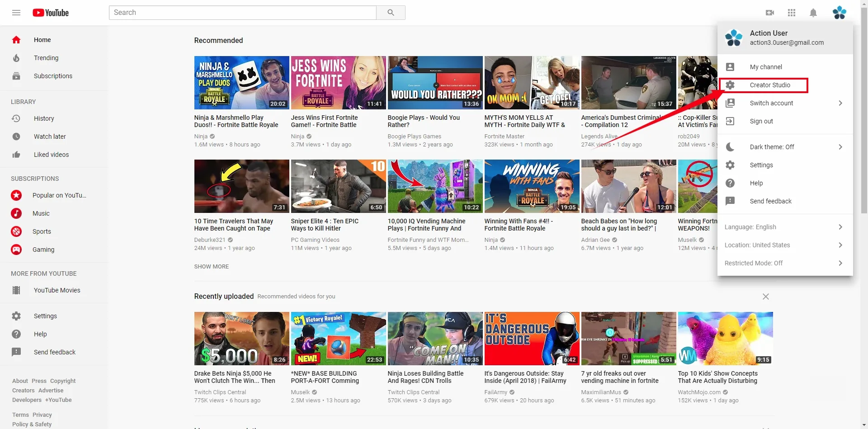Open Sports in sidebar subscriptions
Viewport: 868px width, 429px height.
[54, 231]
